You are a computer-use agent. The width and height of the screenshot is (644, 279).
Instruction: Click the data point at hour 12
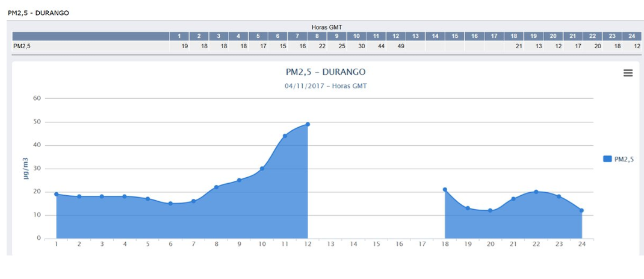(x=308, y=124)
